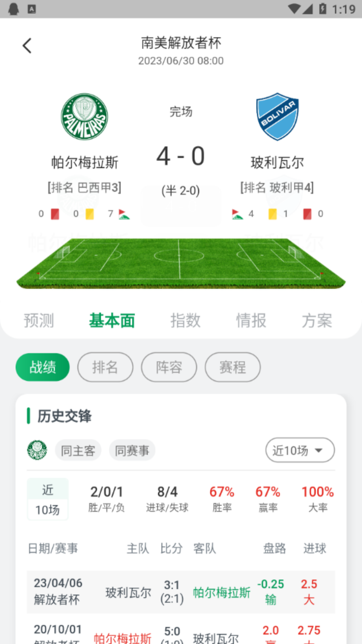Tap Bolivar's corner flag icon
362x644 pixels.
click(238, 214)
